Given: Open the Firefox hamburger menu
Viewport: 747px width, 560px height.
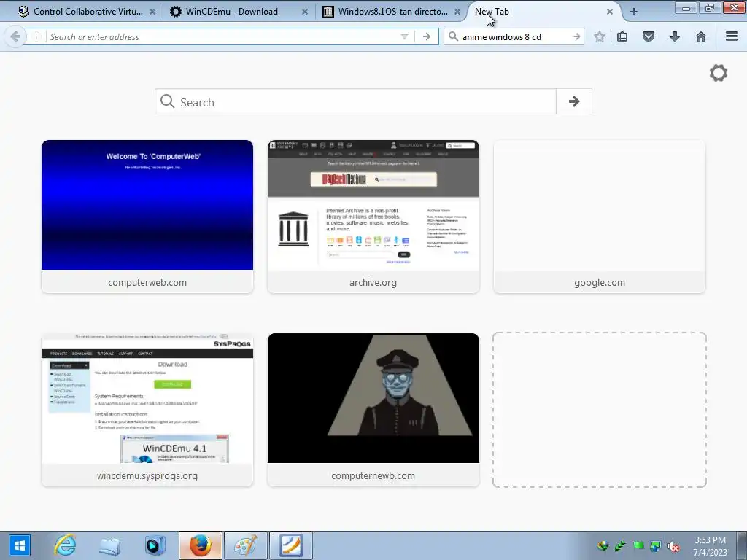Looking at the screenshot, I should (731, 36).
